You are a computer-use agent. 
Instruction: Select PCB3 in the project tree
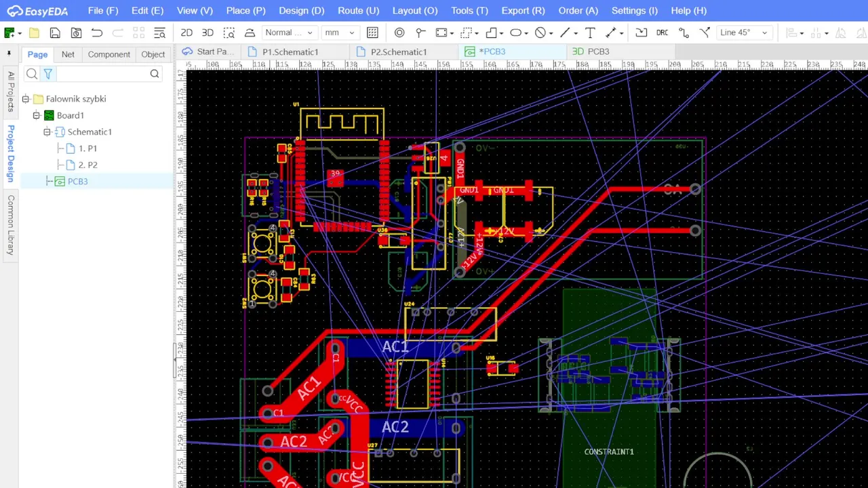pos(71,182)
